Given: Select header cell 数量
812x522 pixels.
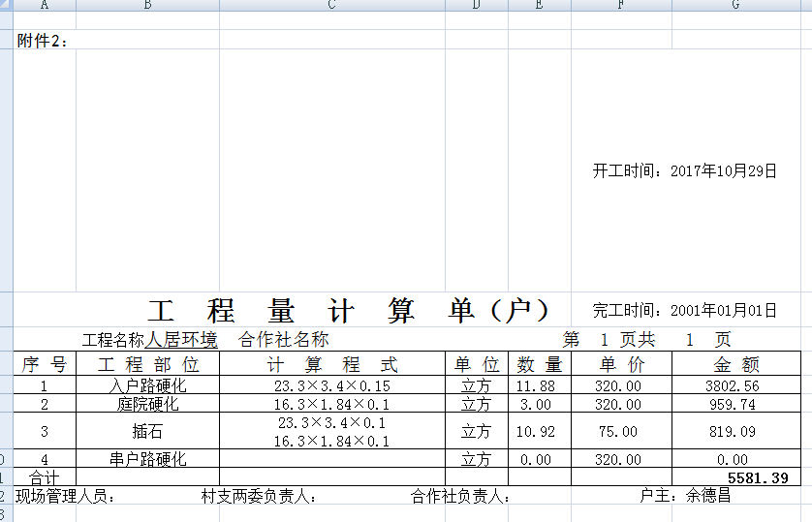Looking at the screenshot, I should click(x=540, y=364).
